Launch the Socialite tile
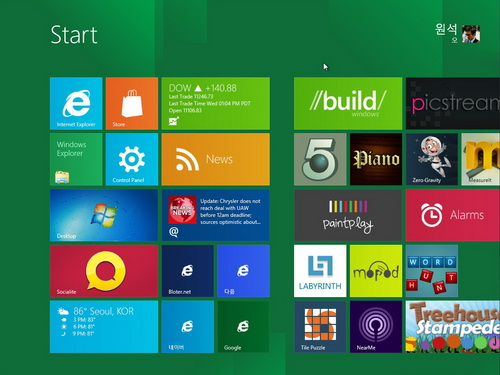The image size is (500, 375). pyautogui.click(x=104, y=271)
